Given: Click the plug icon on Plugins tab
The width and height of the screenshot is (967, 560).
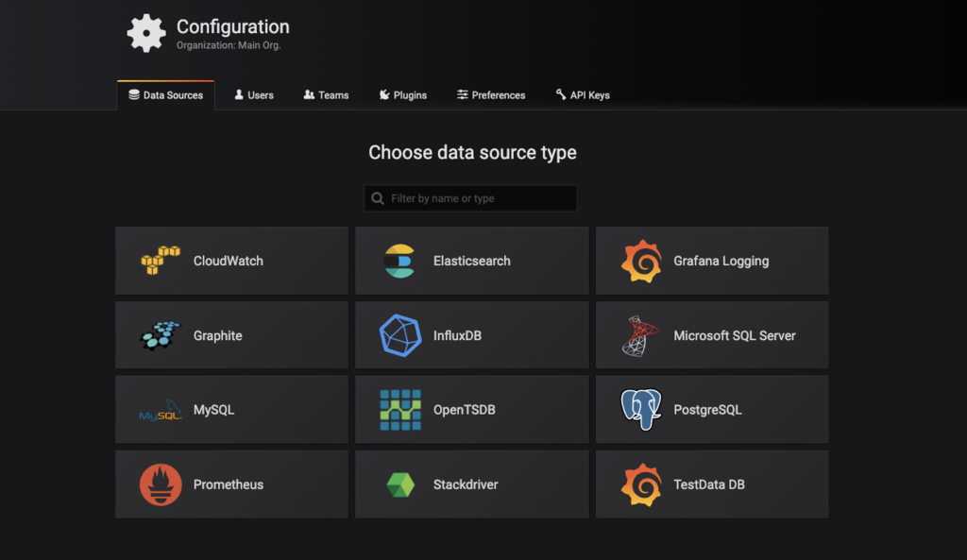Looking at the screenshot, I should point(384,94).
